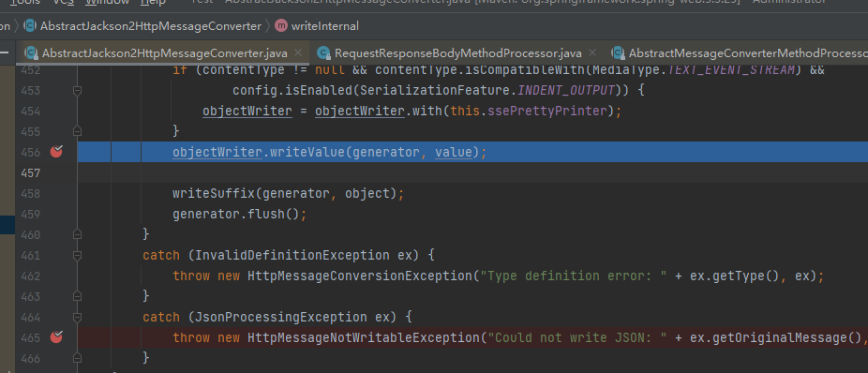Close the RequestResponseBodyMethodProcessor.java tab
The height and width of the screenshot is (373, 868).
[x=592, y=53]
